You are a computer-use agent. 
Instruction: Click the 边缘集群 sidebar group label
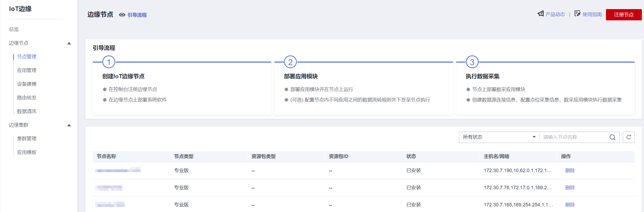tap(19, 125)
